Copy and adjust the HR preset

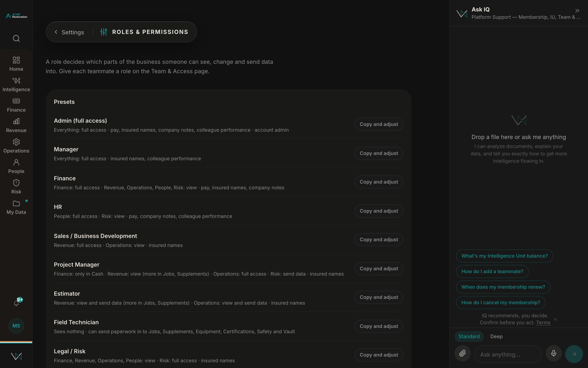coord(379,211)
